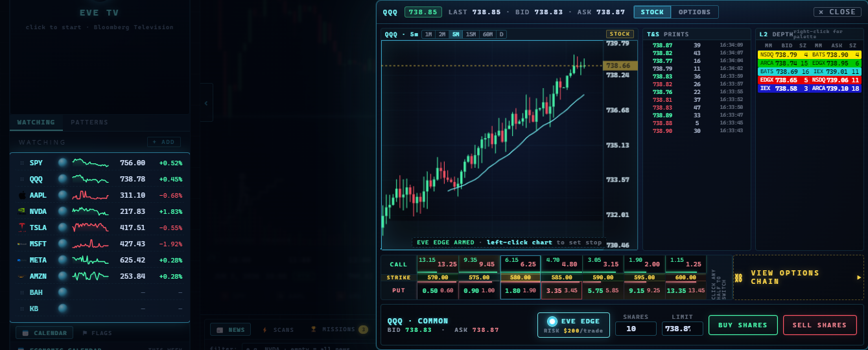The height and width of the screenshot is (350, 868).
Task: Expand View Options Chain panel
Action: coord(799,277)
